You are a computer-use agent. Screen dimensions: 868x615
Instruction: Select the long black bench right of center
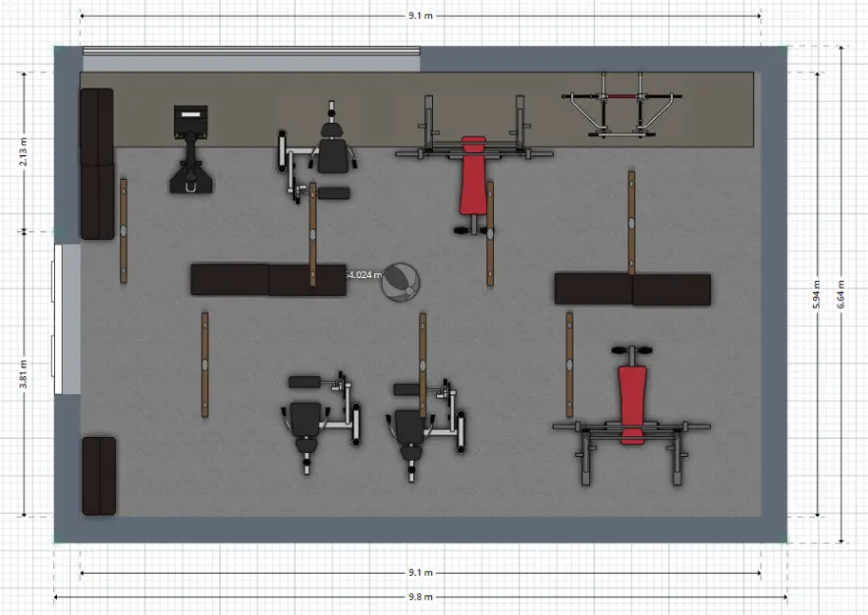click(x=631, y=290)
